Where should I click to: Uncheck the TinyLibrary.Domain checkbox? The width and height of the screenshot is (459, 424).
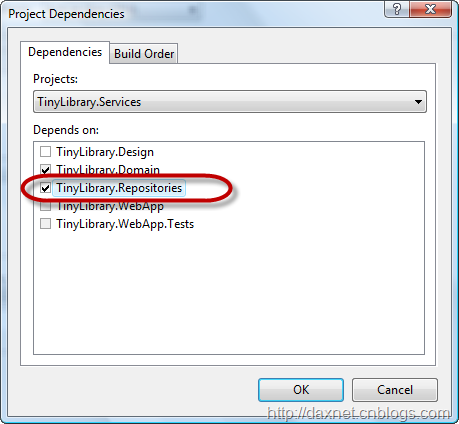click(x=45, y=170)
